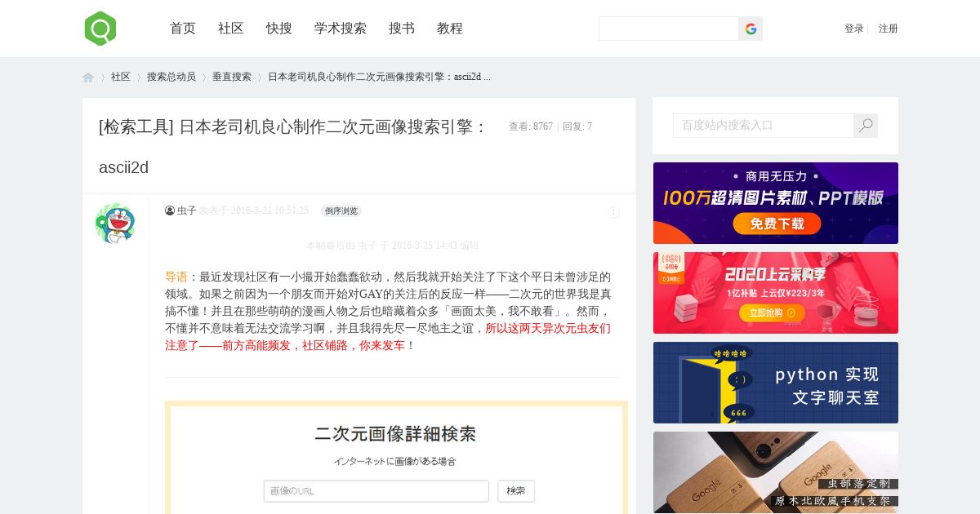Click the green site logo

pyautogui.click(x=100, y=29)
